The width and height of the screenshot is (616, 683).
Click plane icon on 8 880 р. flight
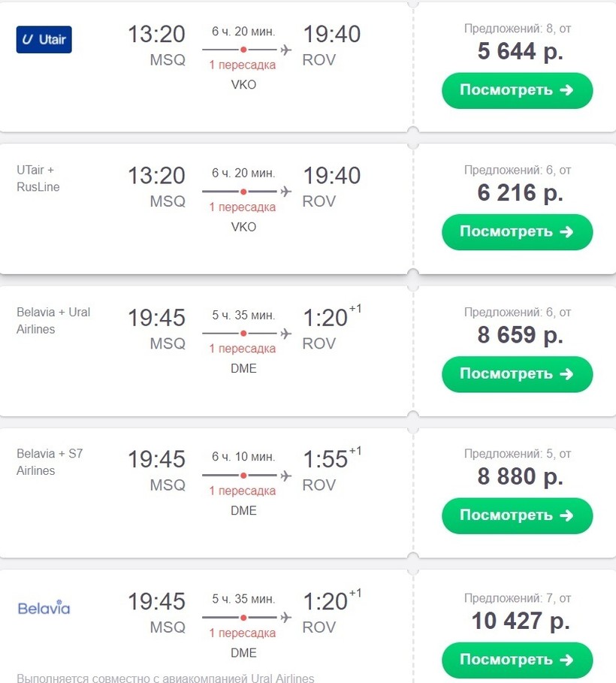[285, 476]
